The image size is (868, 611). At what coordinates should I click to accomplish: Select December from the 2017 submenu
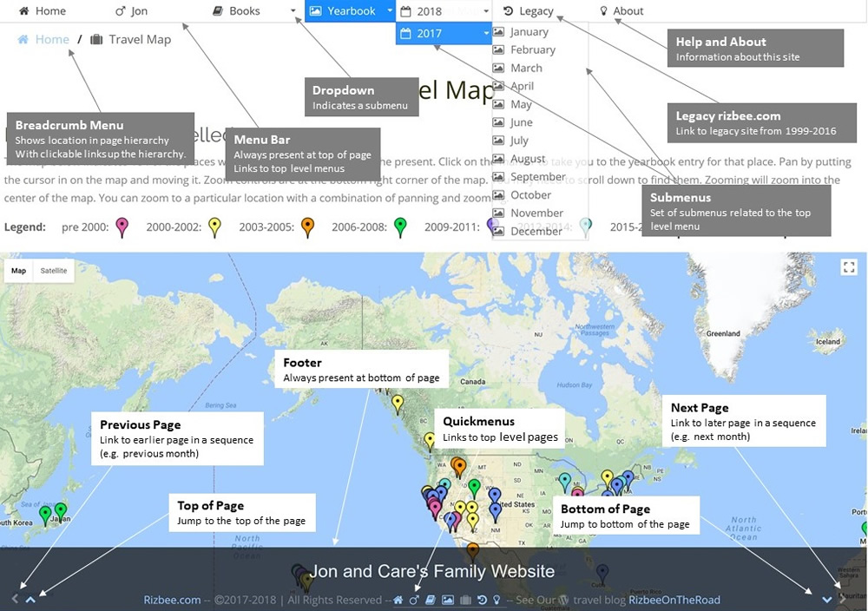point(528,232)
